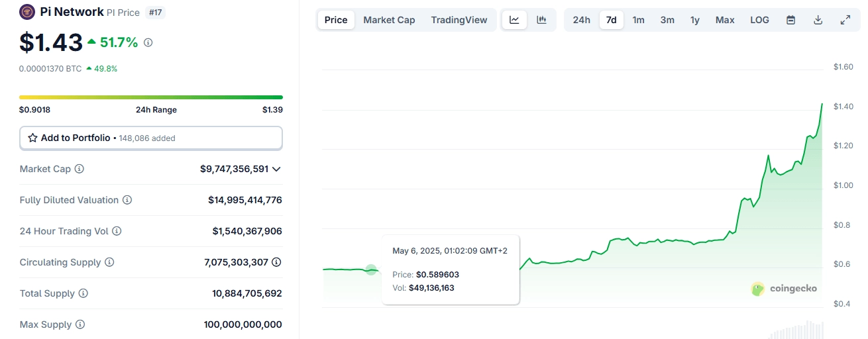Switch to TradingView tab
This screenshot has width=868, height=339.
click(x=459, y=20)
